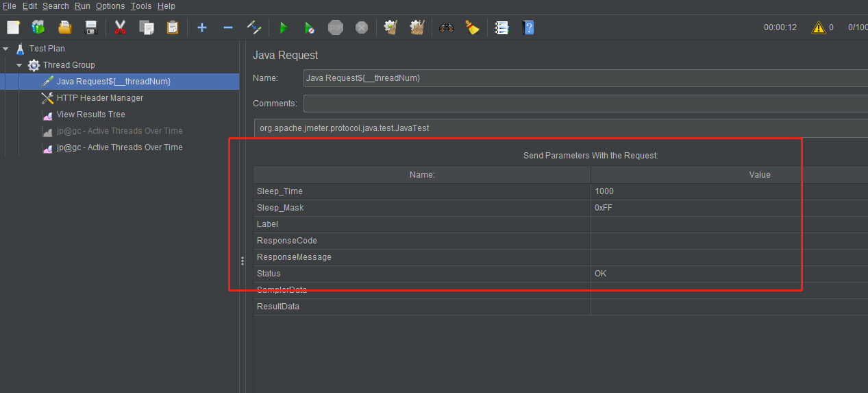Collapse all with the minus icon
This screenshot has height=393, width=868.
[228, 27]
